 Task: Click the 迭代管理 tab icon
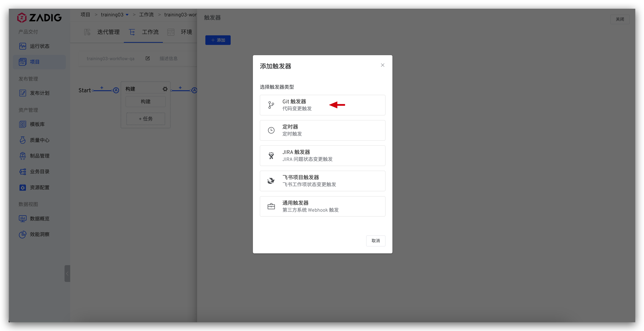[x=87, y=32]
